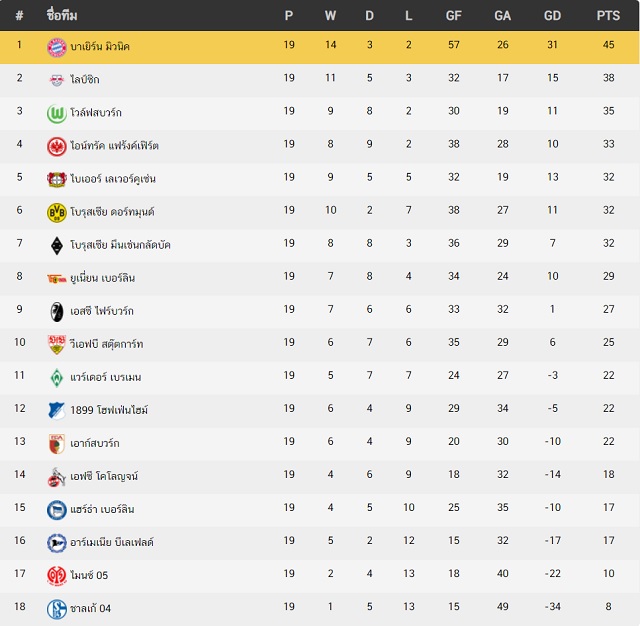
Task: Click the GF column header
Action: (x=453, y=16)
